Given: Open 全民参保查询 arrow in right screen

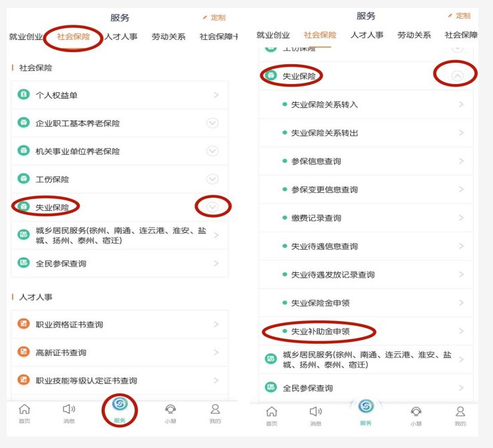Looking at the screenshot, I should point(461,388).
